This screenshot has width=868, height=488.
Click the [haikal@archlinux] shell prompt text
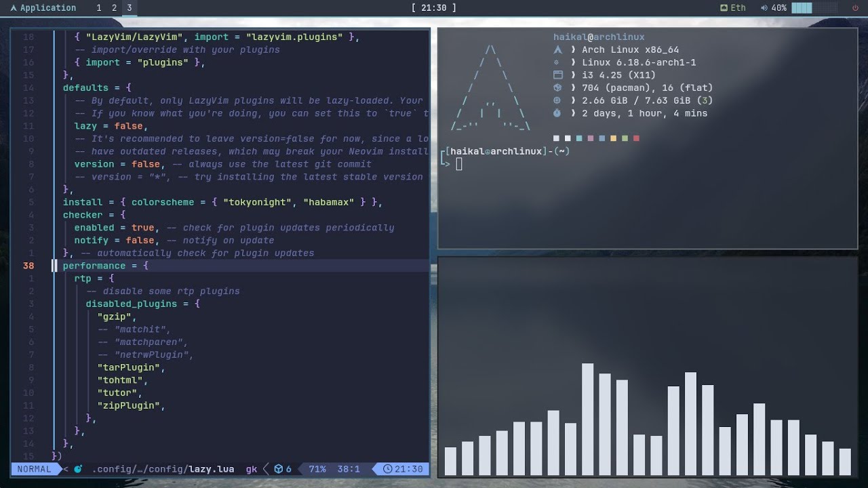[497, 151]
